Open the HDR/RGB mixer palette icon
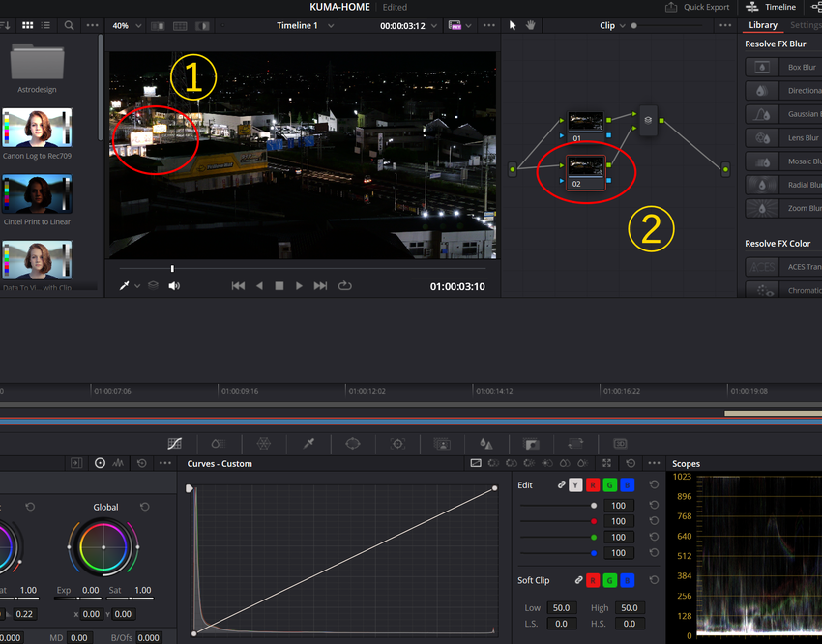The height and width of the screenshot is (644, 822). 219,444
